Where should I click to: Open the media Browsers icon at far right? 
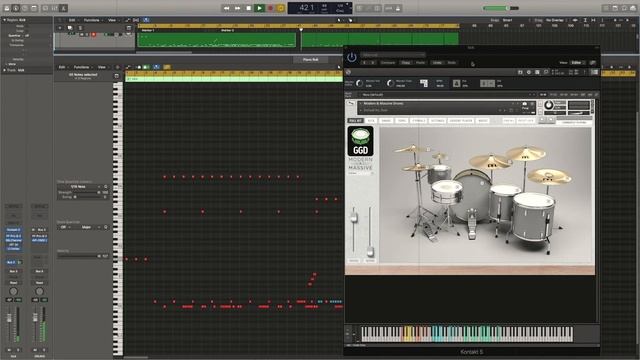click(x=634, y=8)
